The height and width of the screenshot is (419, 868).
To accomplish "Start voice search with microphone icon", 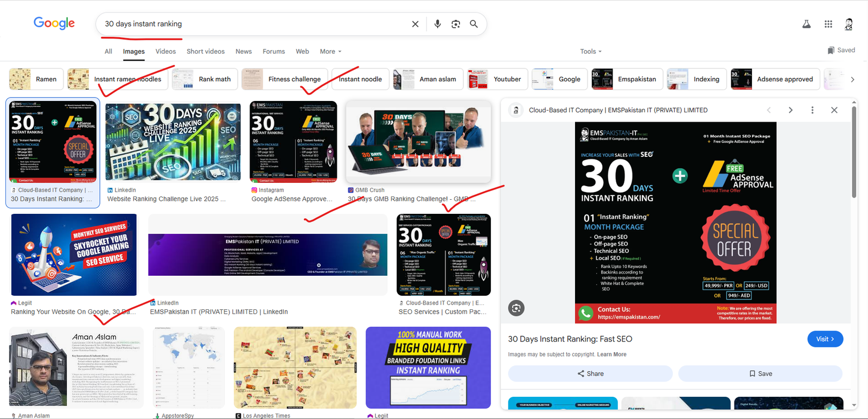I will click(437, 24).
